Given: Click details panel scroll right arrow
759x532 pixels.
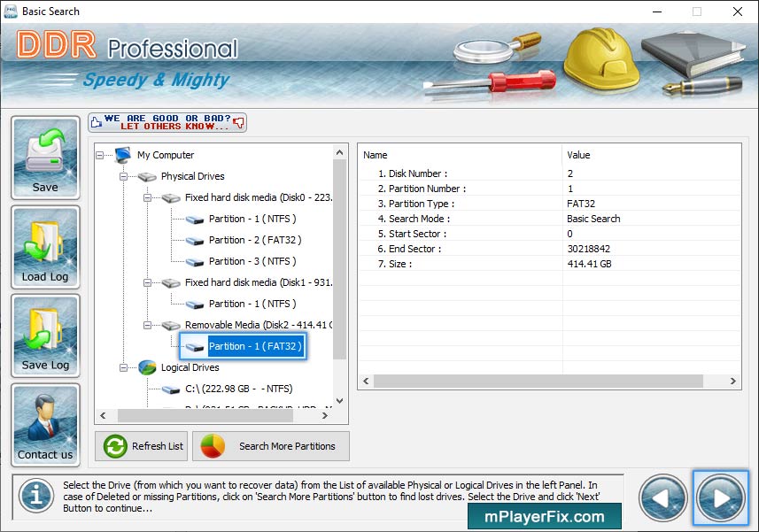Looking at the screenshot, I should point(732,382).
